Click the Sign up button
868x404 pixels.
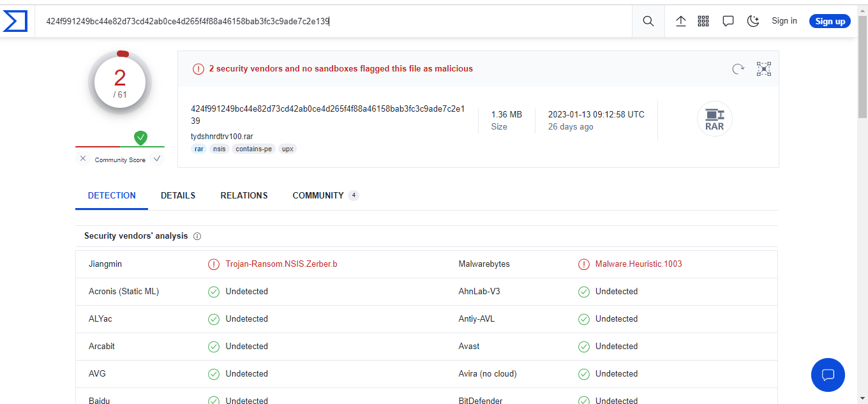[x=830, y=21]
